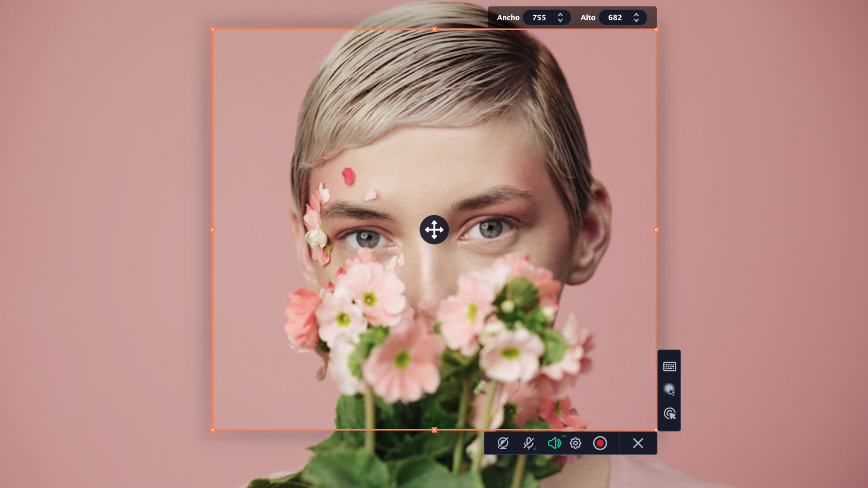
Task: Mute the green system audio speaker
Action: tap(553, 443)
